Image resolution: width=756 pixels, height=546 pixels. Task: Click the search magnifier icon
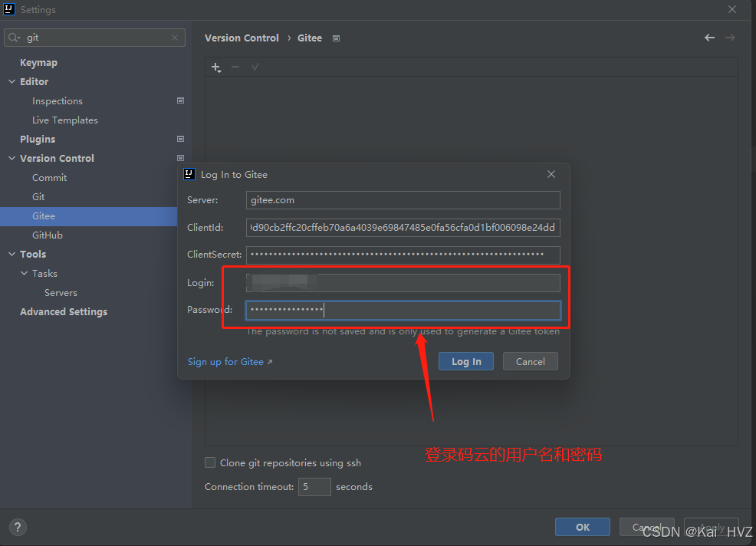(x=14, y=38)
